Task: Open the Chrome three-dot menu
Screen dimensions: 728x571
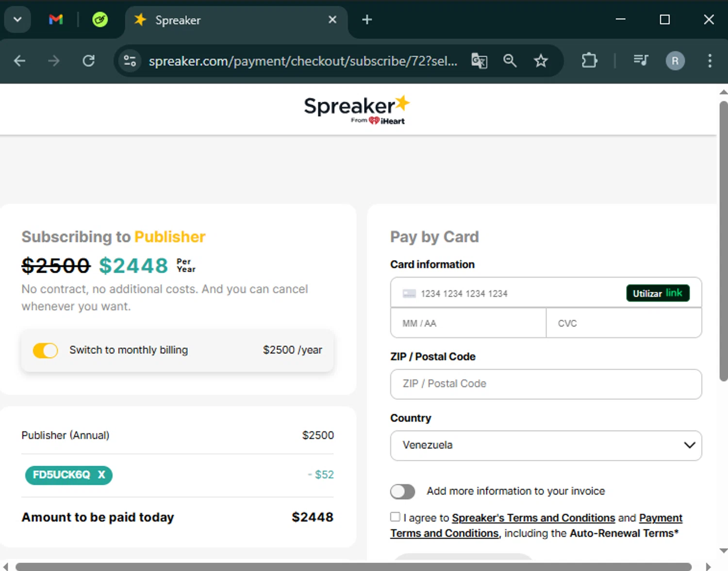Action: point(710,61)
